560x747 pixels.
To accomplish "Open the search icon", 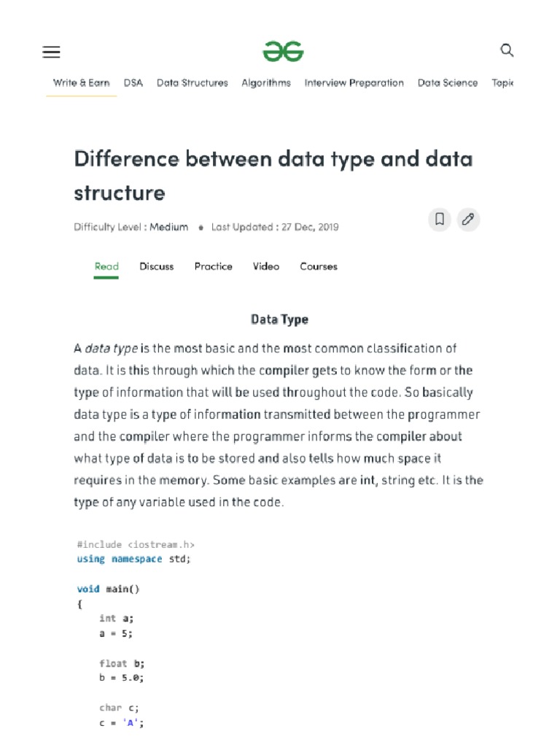I will pyautogui.click(x=507, y=50).
